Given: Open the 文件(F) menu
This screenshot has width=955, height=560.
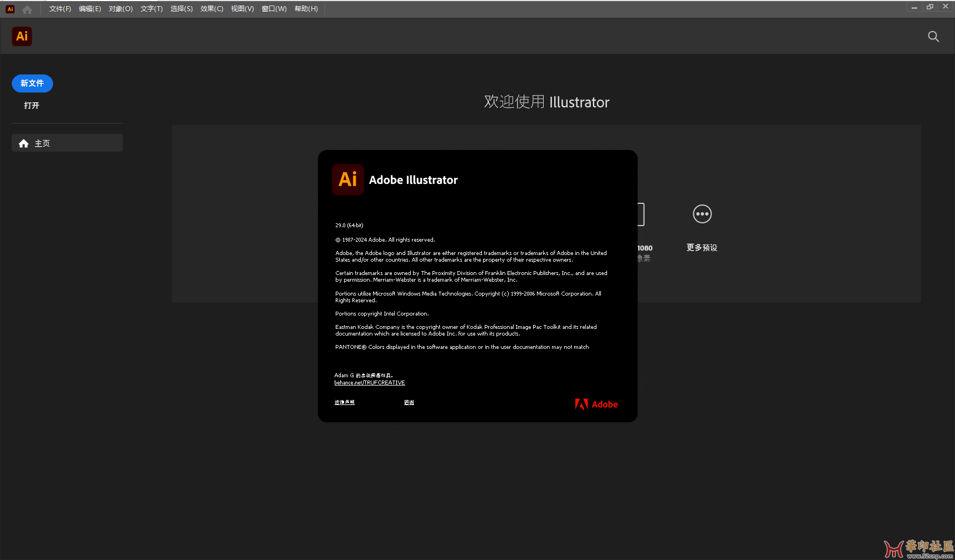Looking at the screenshot, I should (60, 9).
